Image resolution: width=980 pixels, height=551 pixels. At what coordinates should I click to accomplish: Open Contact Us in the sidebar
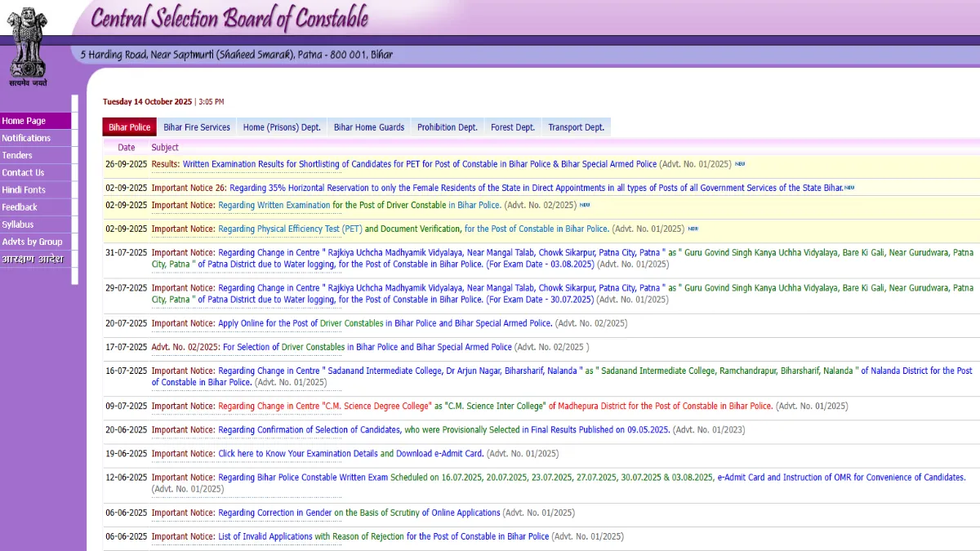(35, 172)
